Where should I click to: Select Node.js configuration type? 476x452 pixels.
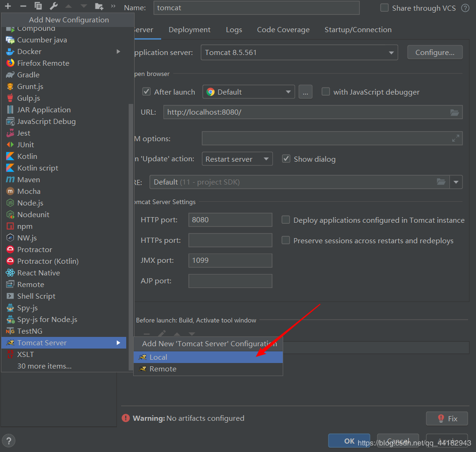point(64,203)
